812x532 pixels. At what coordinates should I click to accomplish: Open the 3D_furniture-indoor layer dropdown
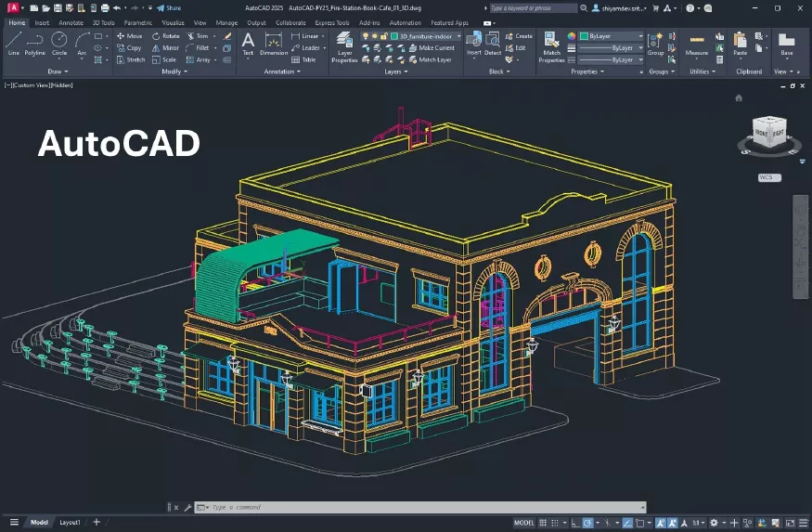coord(427,36)
